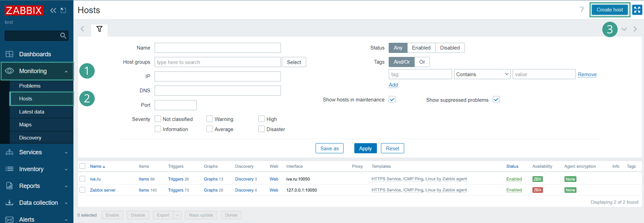Click the sidebar search magnifier icon
Image resolution: width=644 pixels, height=223 pixels.
tap(63, 36)
